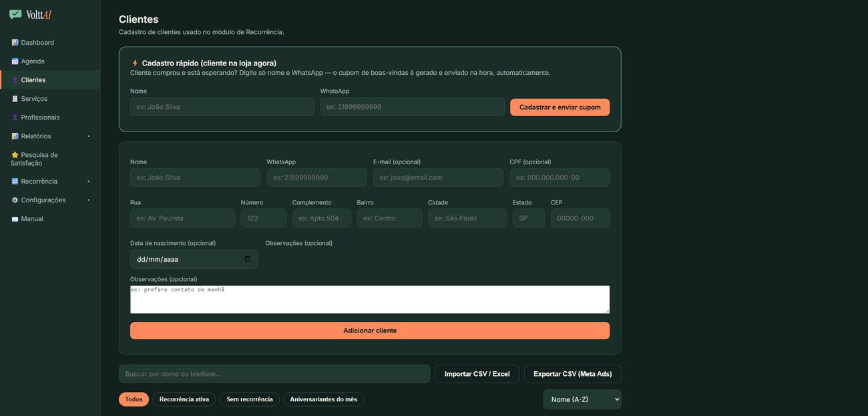Click the Clientes page heading

pos(138,19)
